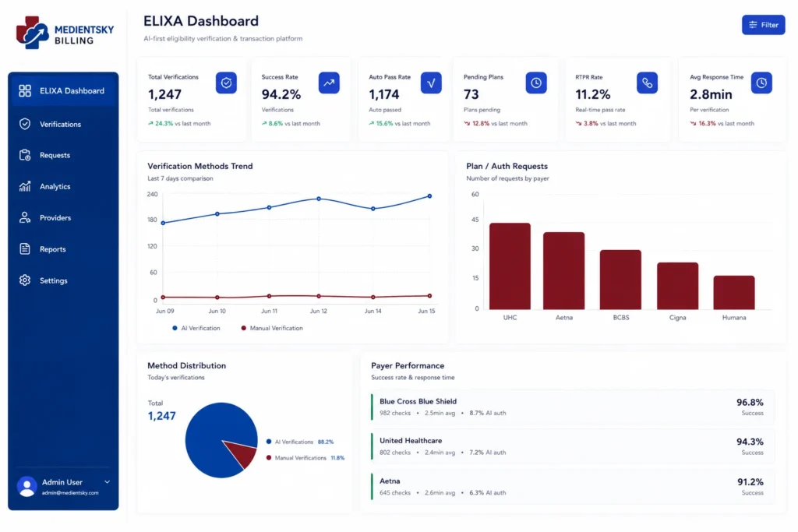This screenshot has height=532, width=798.
Task: Click the admin@medientsky.com email text
Action: point(70,493)
